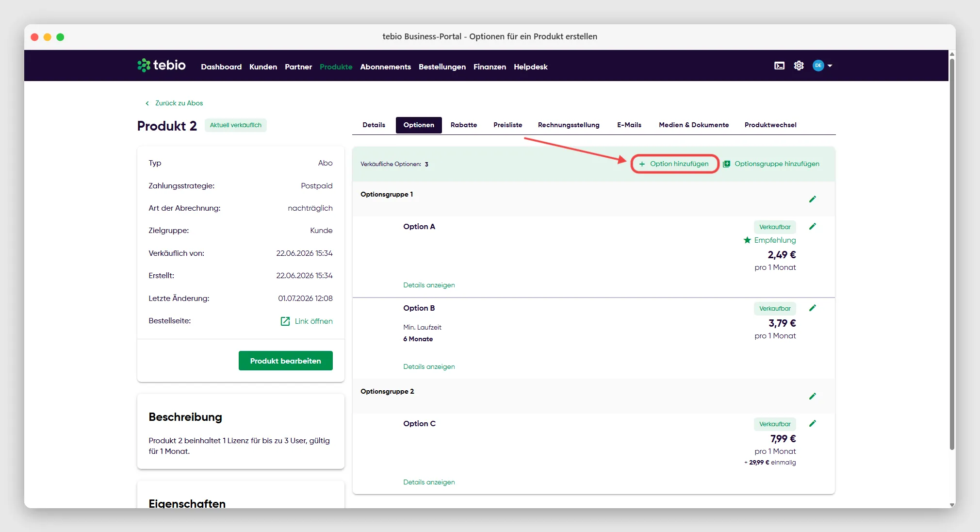Click the tebio logo
This screenshot has width=980, height=532.
[x=162, y=65]
